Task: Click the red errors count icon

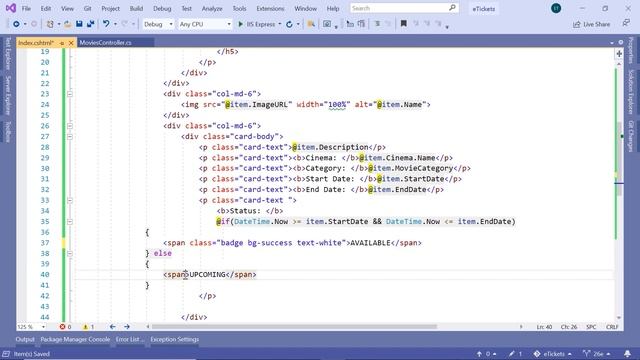Action: (62, 327)
